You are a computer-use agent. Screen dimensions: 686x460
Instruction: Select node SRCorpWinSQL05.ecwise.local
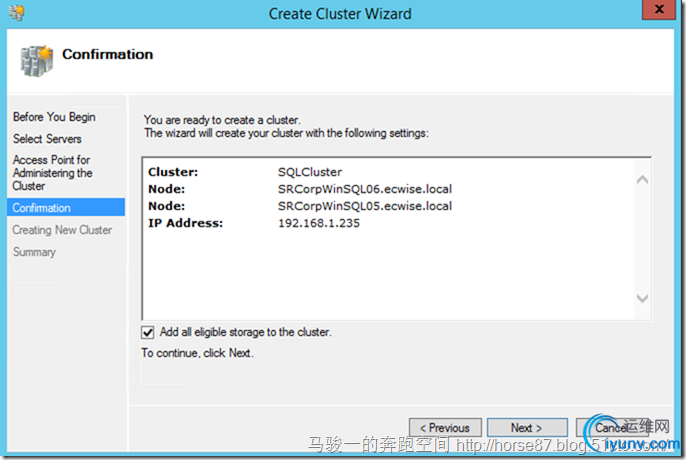365,206
